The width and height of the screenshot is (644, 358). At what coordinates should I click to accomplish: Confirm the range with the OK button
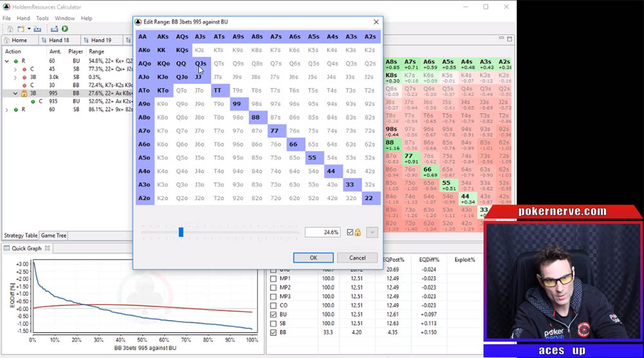click(x=314, y=258)
